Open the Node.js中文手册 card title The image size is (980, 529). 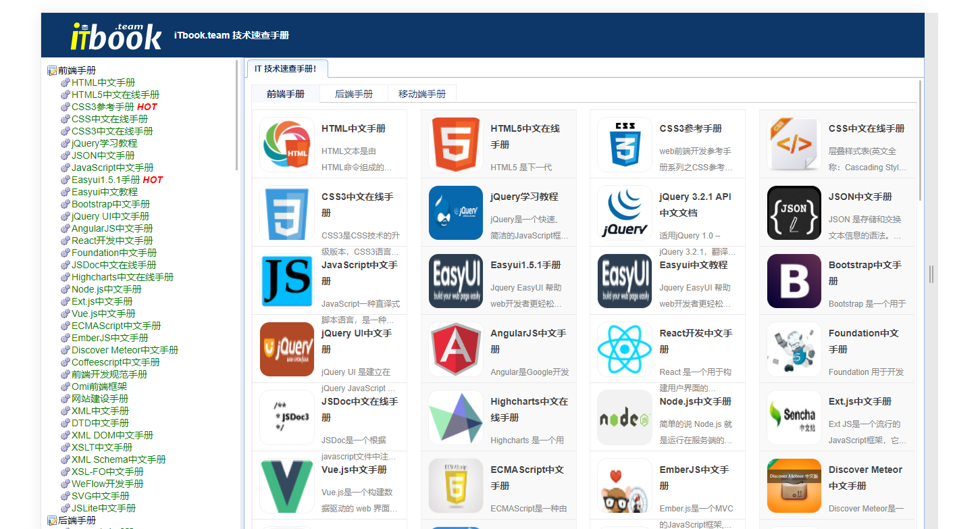(696, 401)
